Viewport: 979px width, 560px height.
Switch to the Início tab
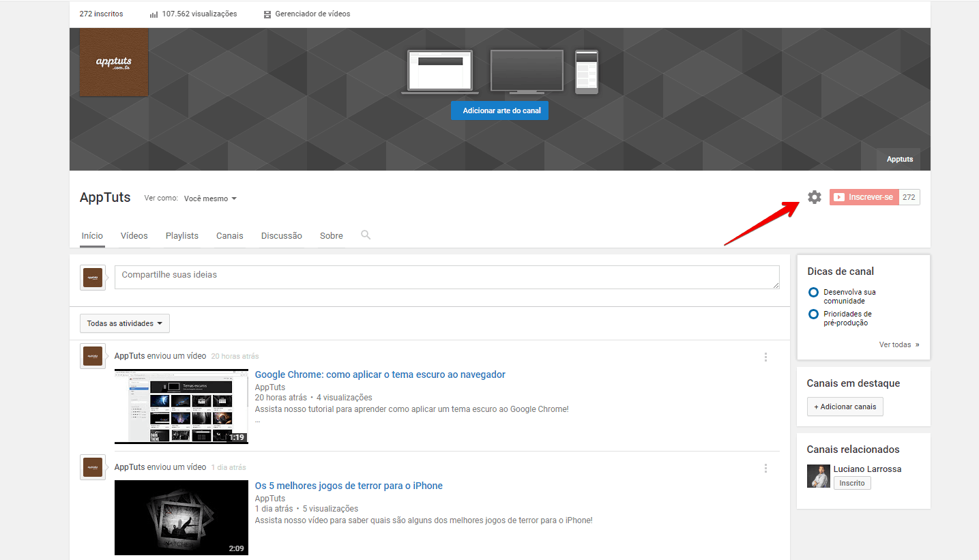point(92,235)
